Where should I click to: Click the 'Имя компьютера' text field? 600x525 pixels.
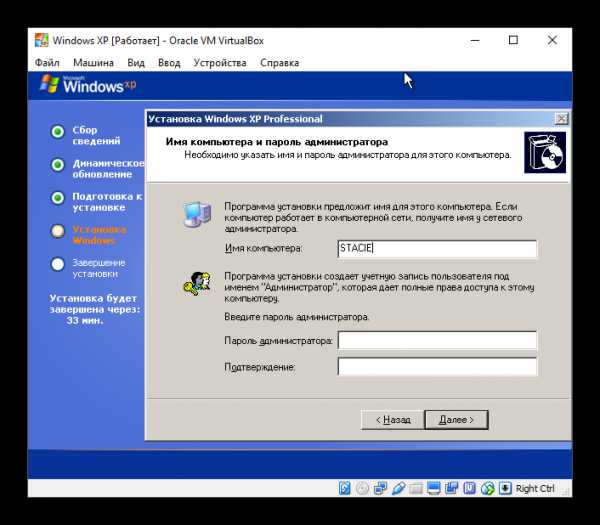pyautogui.click(x=437, y=249)
